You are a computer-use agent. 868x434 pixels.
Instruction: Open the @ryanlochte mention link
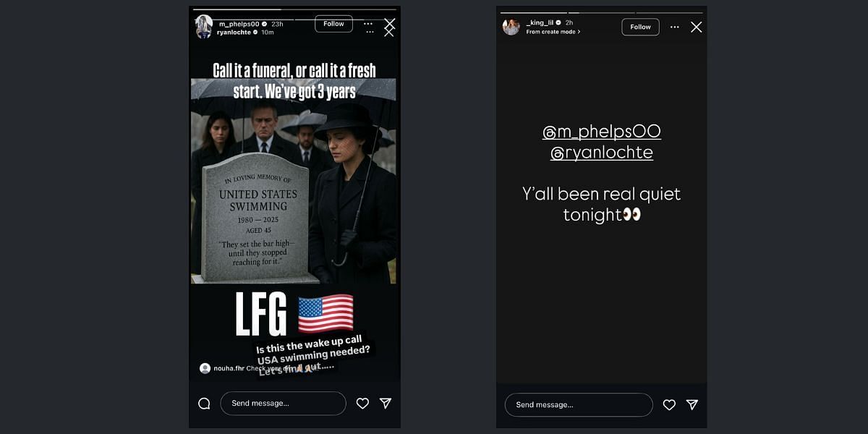(x=602, y=153)
